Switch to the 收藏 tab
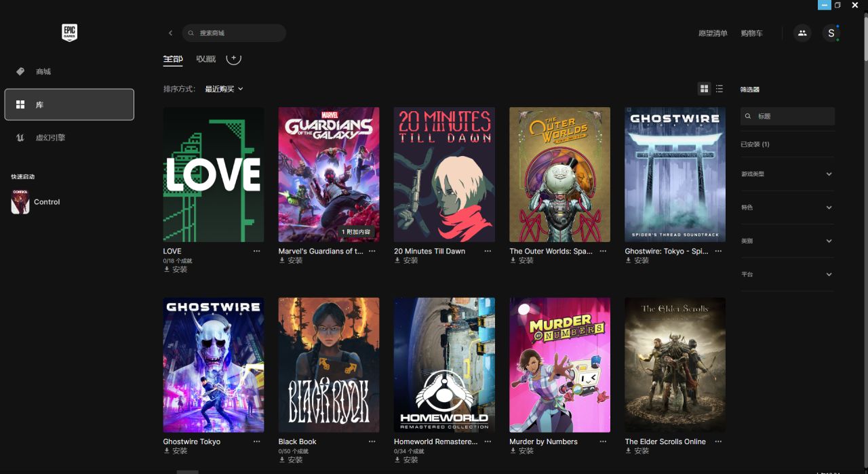The image size is (868, 474). [206, 58]
